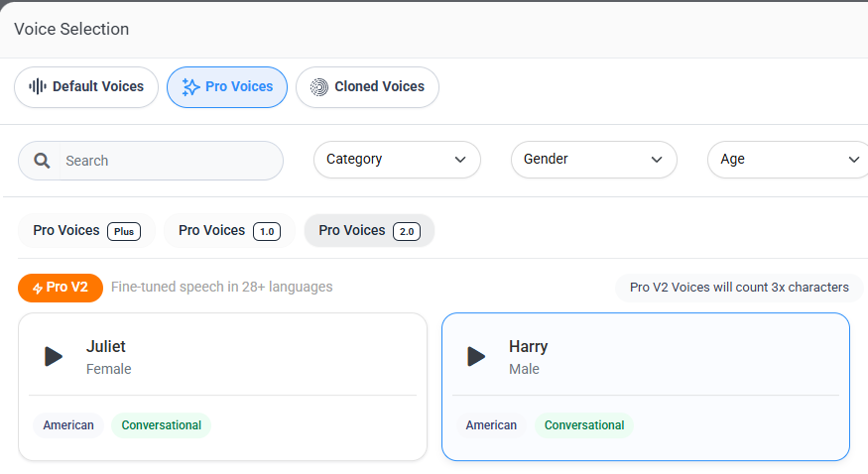The image size is (868, 474).
Task: Click the Default Voices waveform icon
Action: [x=38, y=86]
